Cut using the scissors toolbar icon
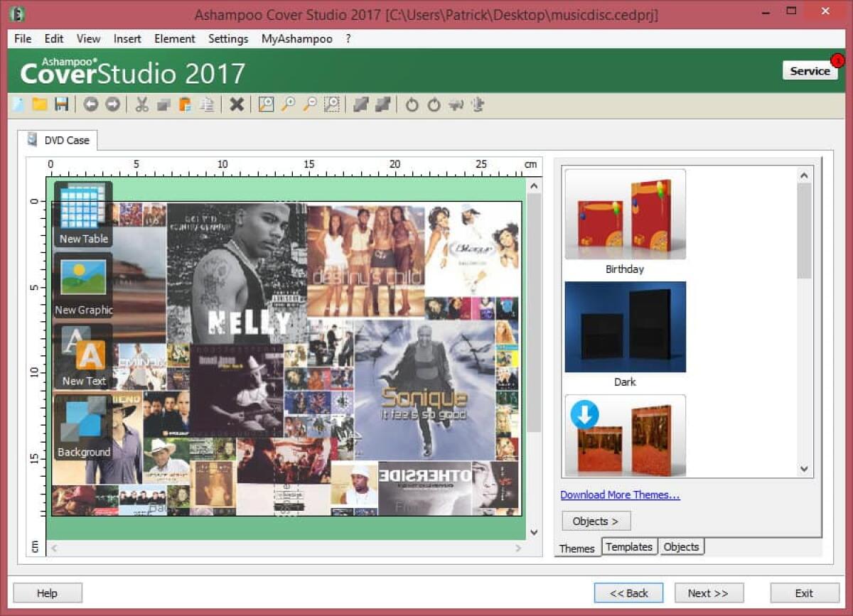Image resolution: width=853 pixels, height=616 pixels. 140,104
